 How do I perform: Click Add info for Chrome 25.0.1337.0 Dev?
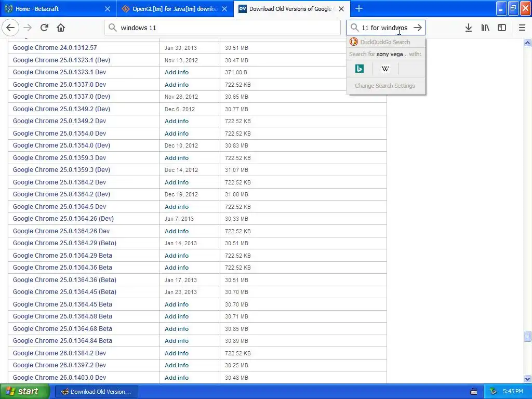(177, 85)
